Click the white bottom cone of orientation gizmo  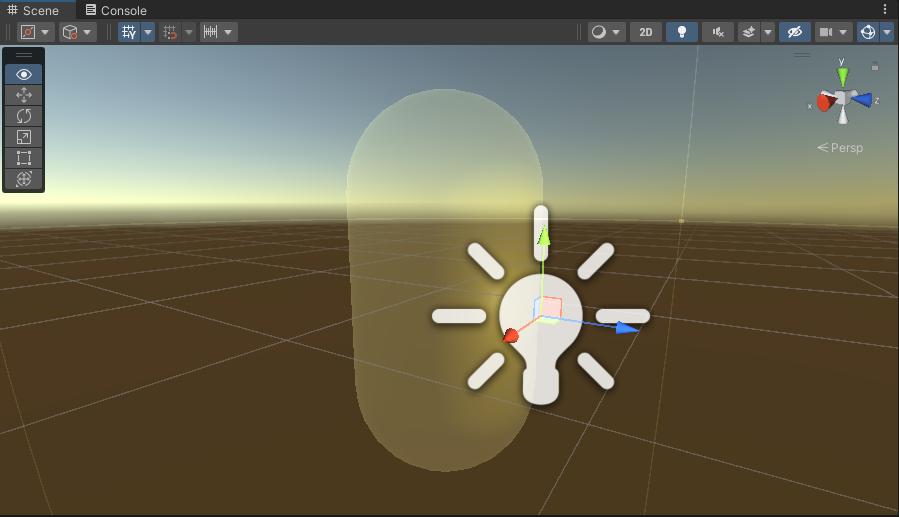click(843, 115)
